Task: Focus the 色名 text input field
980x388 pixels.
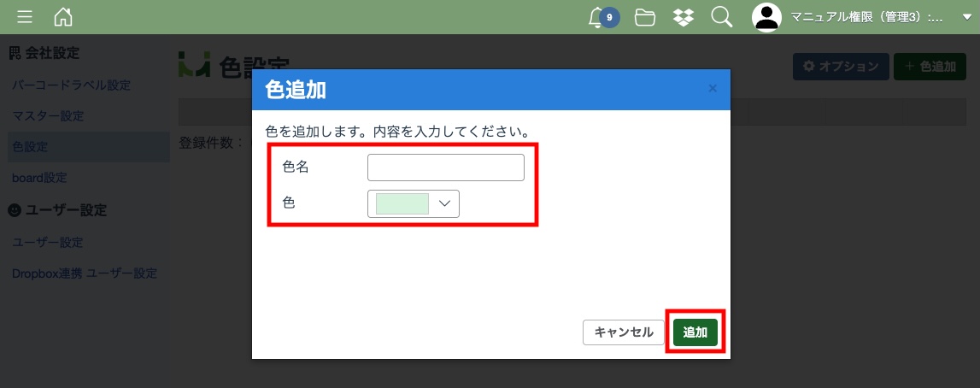Action: tap(445, 168)
